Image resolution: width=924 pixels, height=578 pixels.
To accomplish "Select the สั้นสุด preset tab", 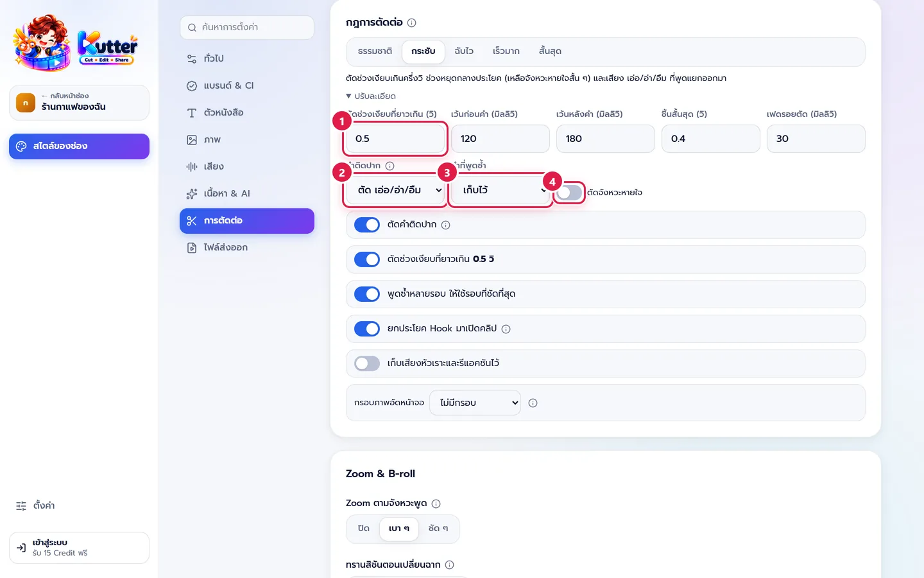I will (550, 51).
